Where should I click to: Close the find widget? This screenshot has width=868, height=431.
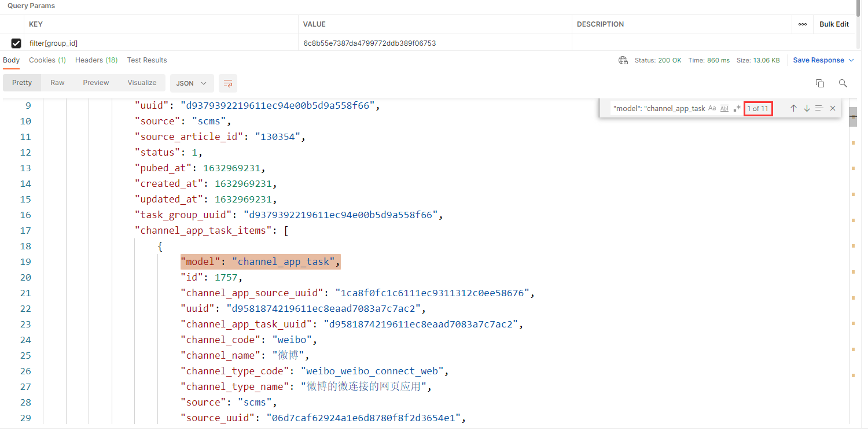tap(833, 108)
